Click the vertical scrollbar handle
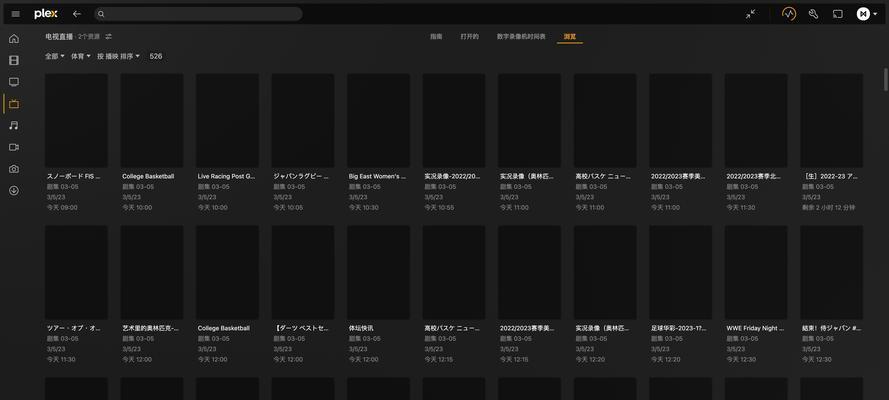The image size is (889, 400). click(x=886, y=79)
